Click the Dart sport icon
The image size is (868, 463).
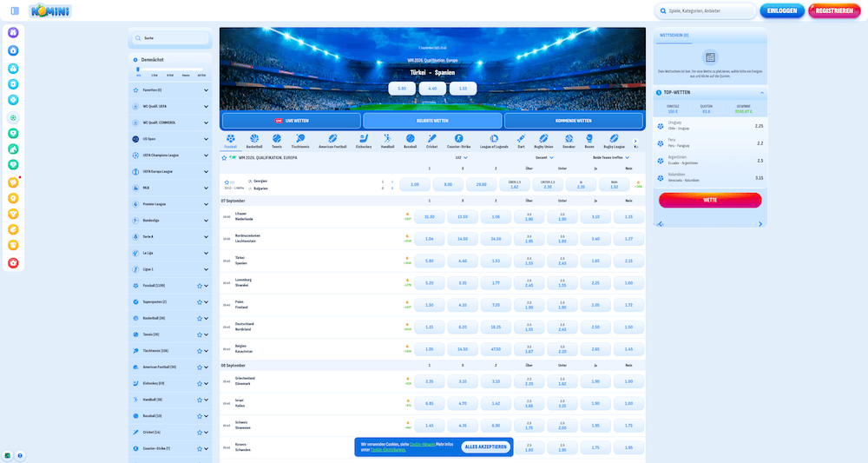[x=521, y=140]
